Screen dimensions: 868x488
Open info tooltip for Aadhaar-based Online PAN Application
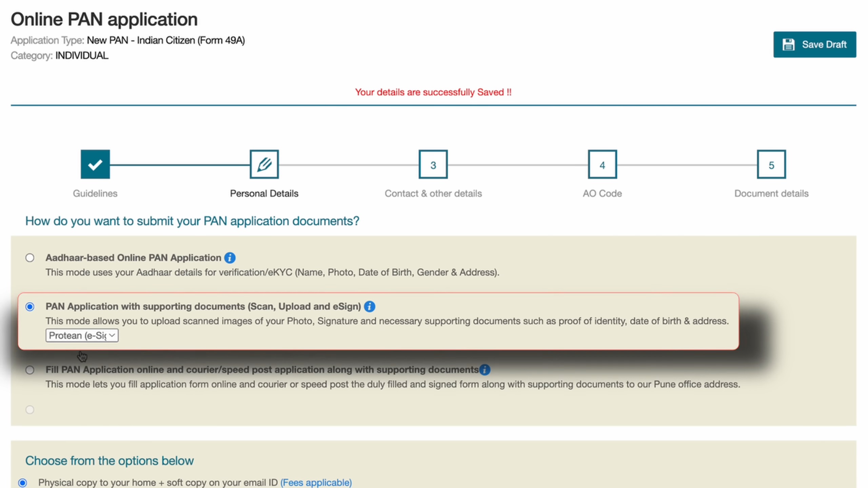point(230,258)
